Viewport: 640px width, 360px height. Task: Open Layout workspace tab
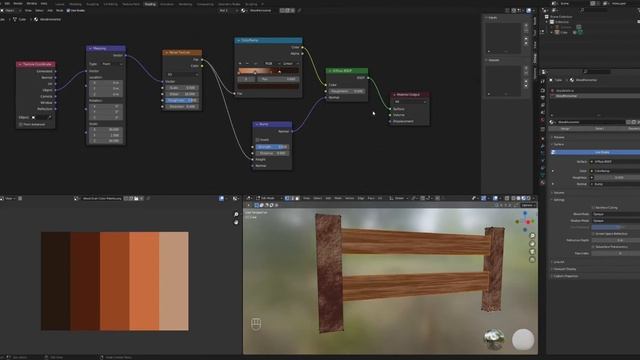coord(60,4)
